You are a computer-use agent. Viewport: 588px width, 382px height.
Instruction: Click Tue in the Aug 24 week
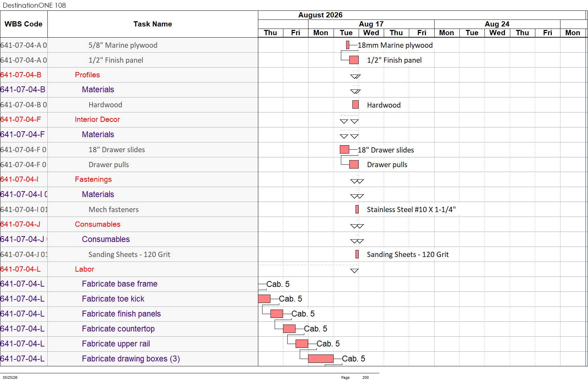472,33
